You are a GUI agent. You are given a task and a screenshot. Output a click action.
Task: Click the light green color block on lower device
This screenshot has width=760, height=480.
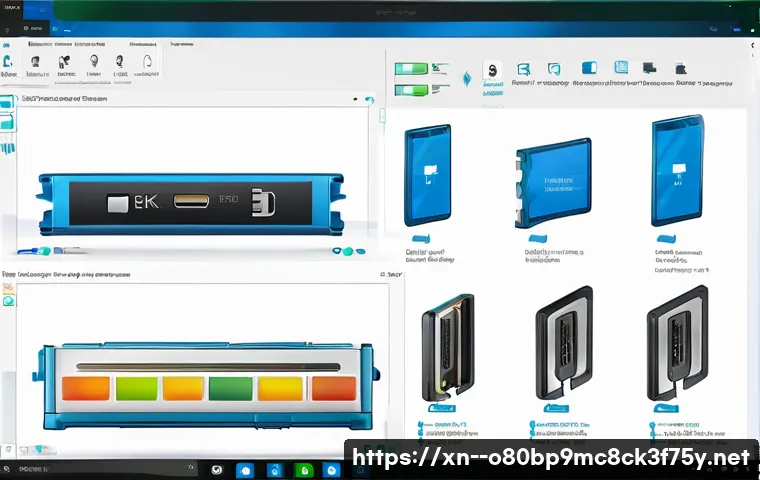(137, 389)
